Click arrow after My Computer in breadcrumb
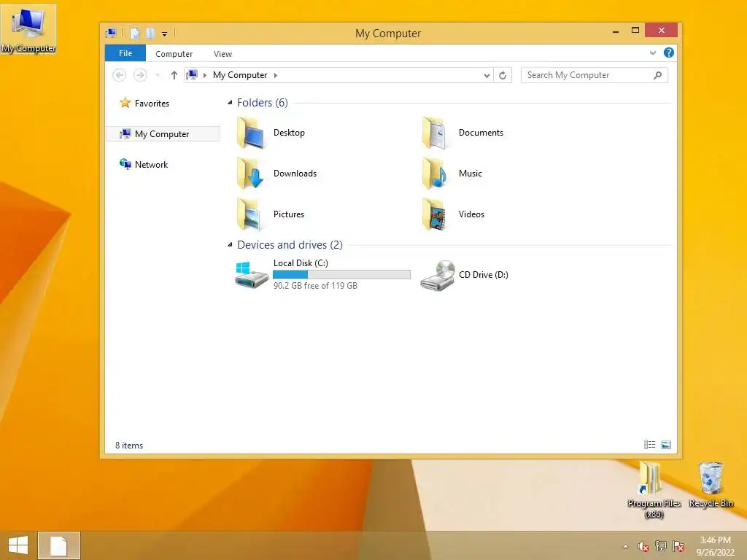Viewport: 747px width, 560px height. (x=275, y=75)
